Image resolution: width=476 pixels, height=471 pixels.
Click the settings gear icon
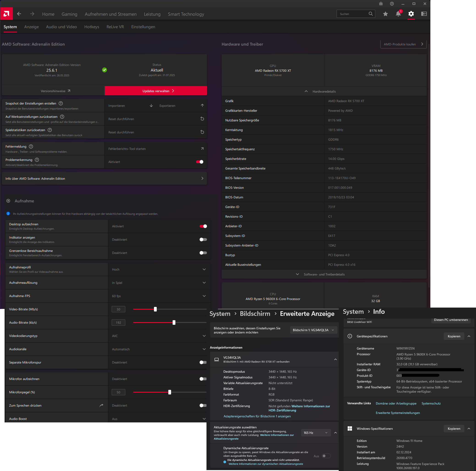pyautogui.click(x=411, y=14)
